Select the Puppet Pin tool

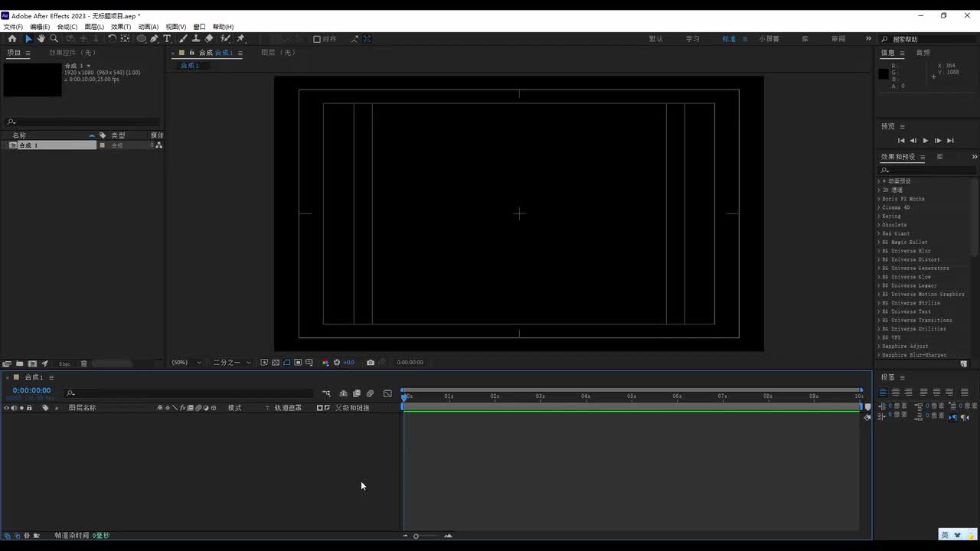click(x=240, y=38)
